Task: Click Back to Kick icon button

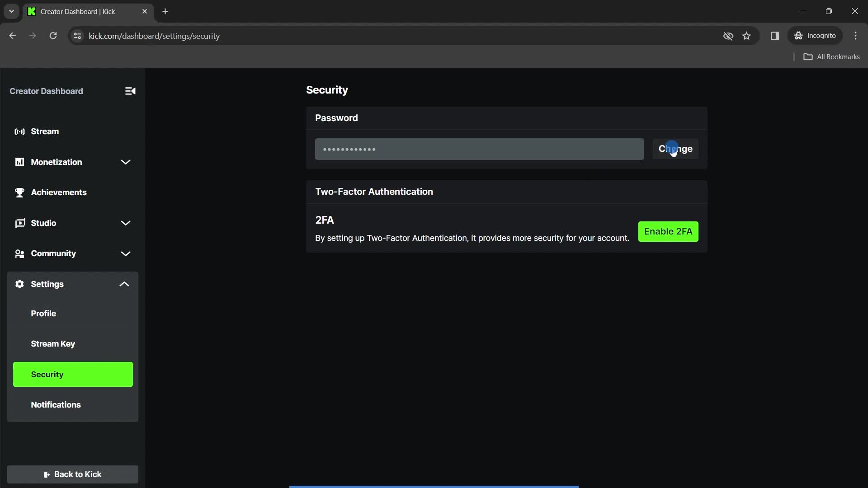Action: (47, 475)
